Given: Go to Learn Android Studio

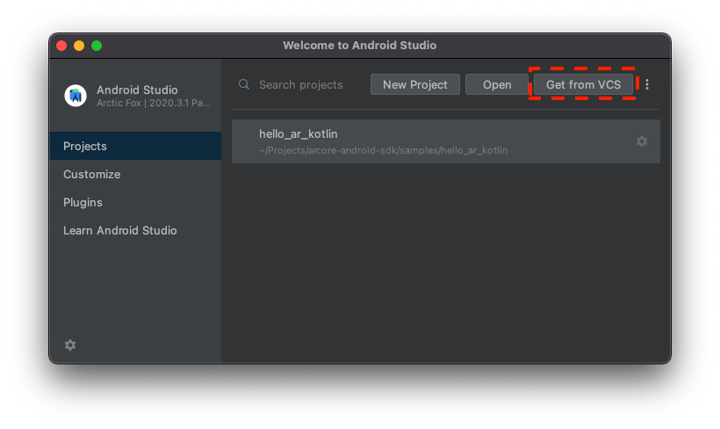Looking at the screenshot, I should tap(120, 230).
